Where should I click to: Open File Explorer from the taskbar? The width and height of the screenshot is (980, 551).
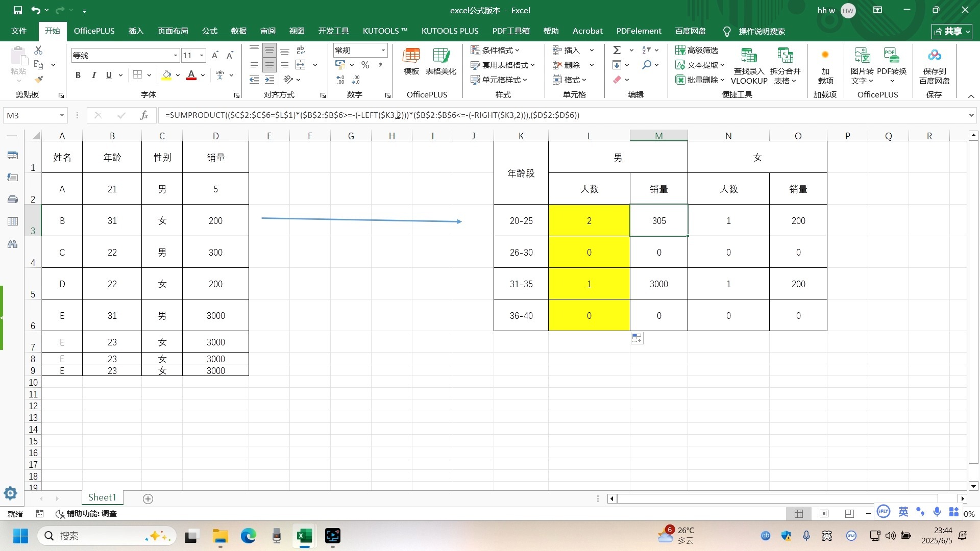pos(220,536)
